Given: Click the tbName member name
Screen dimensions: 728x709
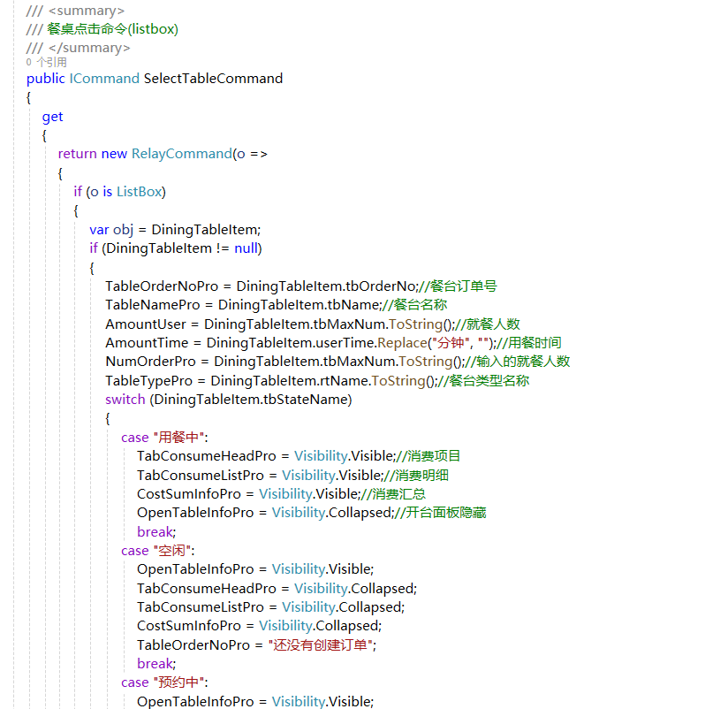Looking at the screenshot, I should [354, 305].
